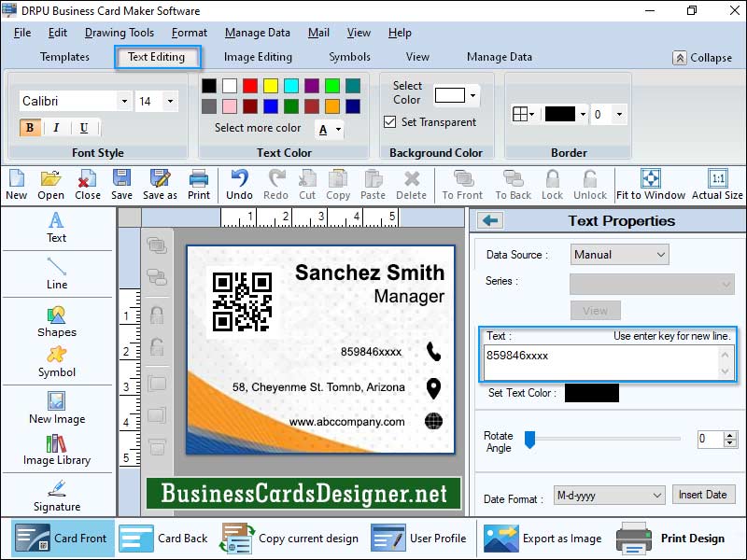Viewport: 747px width, 560px height.
Task: View card at Actual Size
Action: (717, 185)
